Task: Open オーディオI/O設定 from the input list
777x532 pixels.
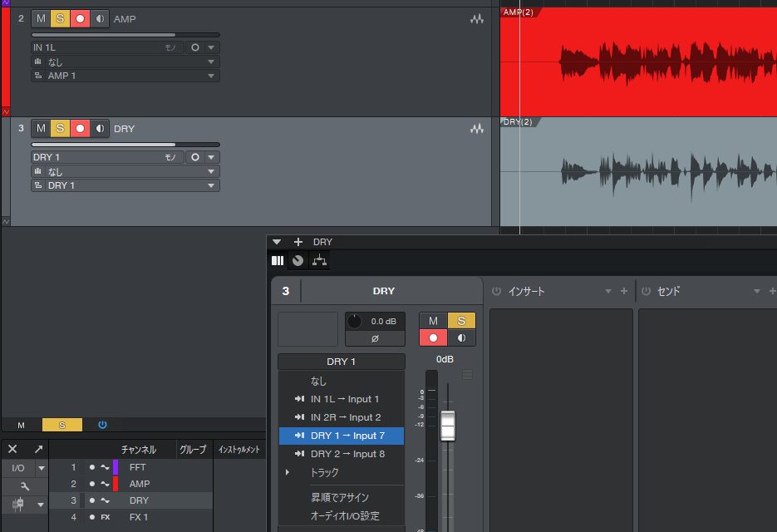Action: tap(344, 515)
